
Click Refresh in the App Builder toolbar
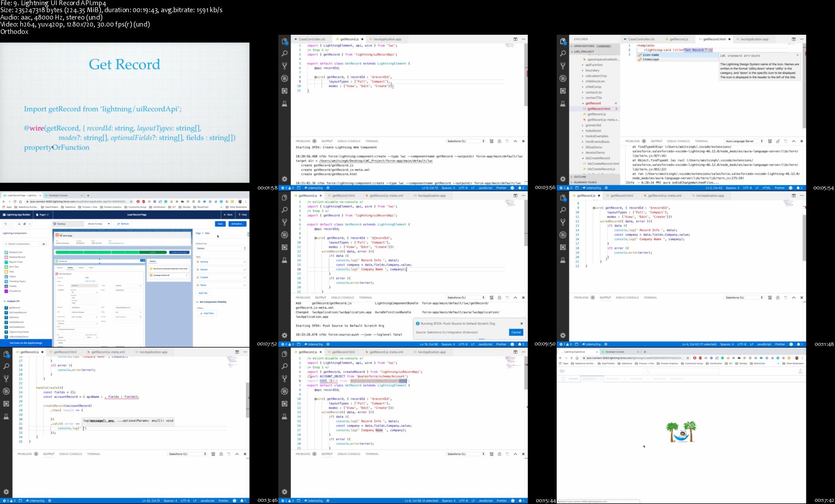pyautogui.click(x=123, y=224)
